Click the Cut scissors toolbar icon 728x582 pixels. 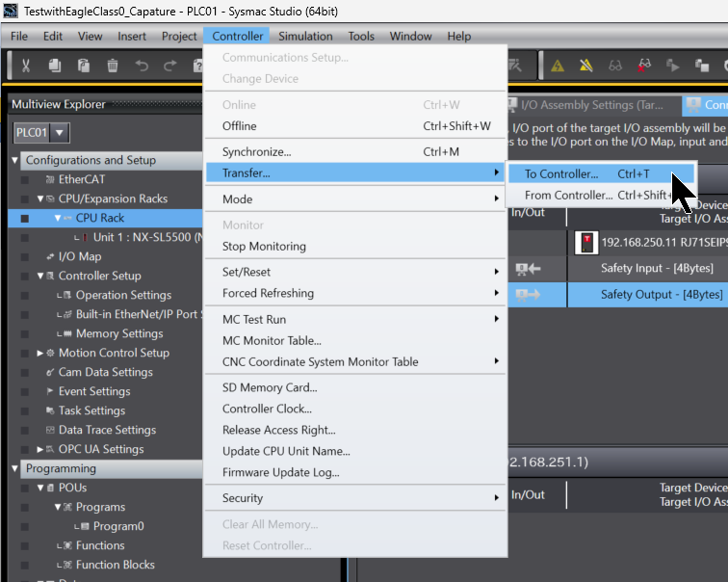click(26, 66)
